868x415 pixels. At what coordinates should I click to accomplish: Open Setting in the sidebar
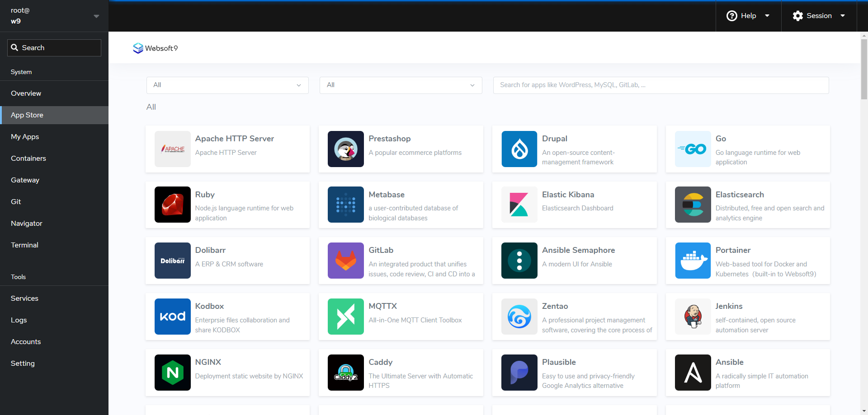coord(54,364)
